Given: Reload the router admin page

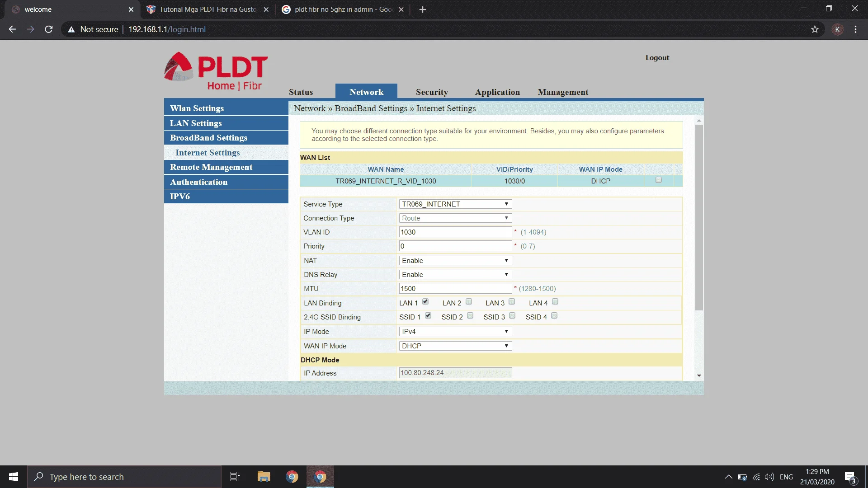Looking at the screenshot, I should coord(49,29).
